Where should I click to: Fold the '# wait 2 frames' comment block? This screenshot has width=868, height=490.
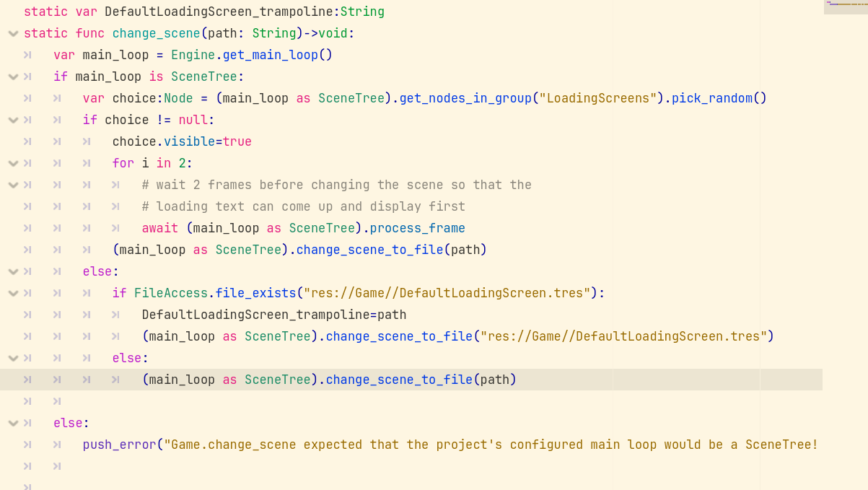(13, 185)
